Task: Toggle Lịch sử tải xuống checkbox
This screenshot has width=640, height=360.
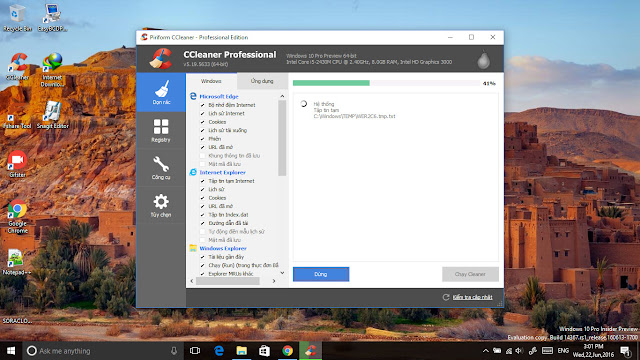Action: click(x=202, y=131)
